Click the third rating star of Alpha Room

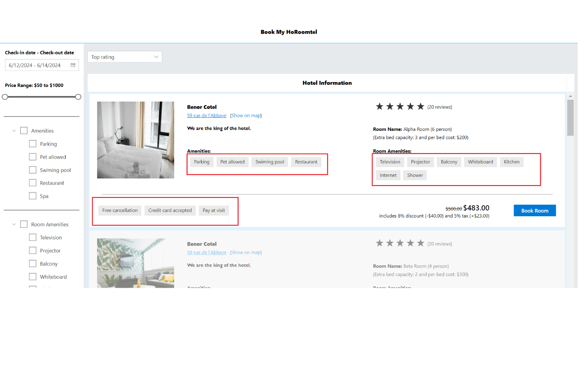click(x=400, y=107)
